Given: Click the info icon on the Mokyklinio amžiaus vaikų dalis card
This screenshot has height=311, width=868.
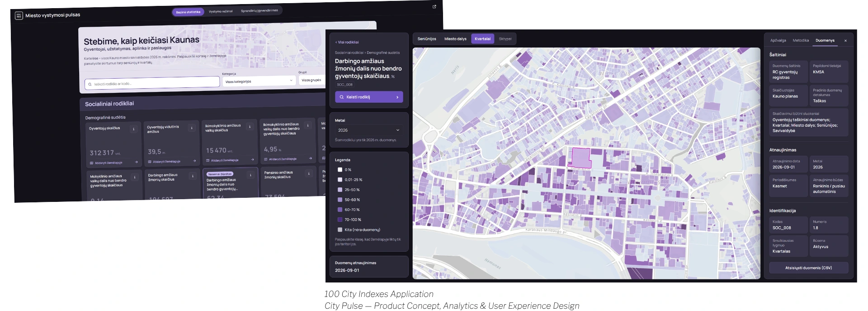Looking at the screenshot, I should (x=134, y=177).
